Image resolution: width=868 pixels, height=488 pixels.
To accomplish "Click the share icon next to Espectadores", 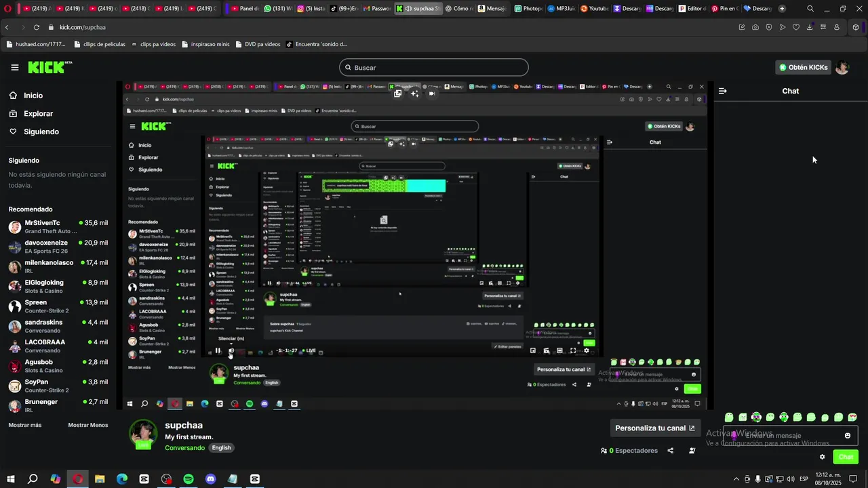I will click(671, 450).
